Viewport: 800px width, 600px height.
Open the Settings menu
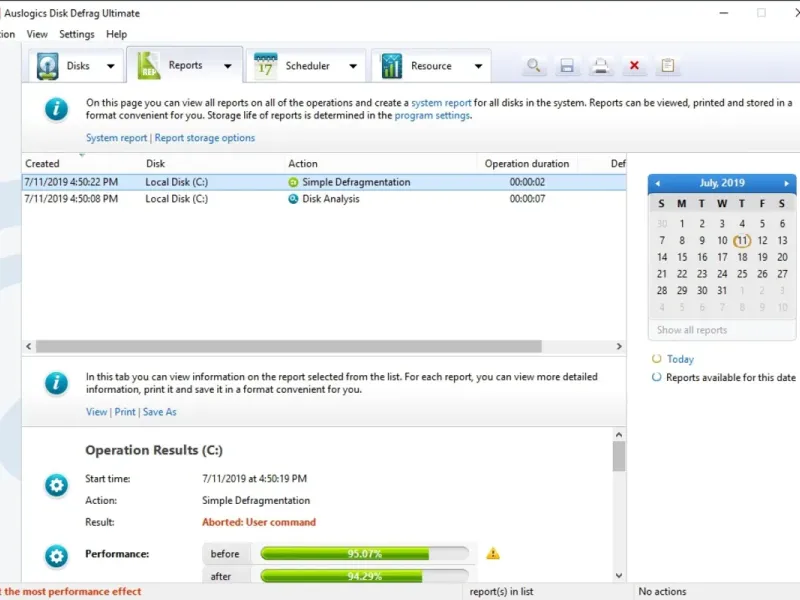[x=77, y=34]
